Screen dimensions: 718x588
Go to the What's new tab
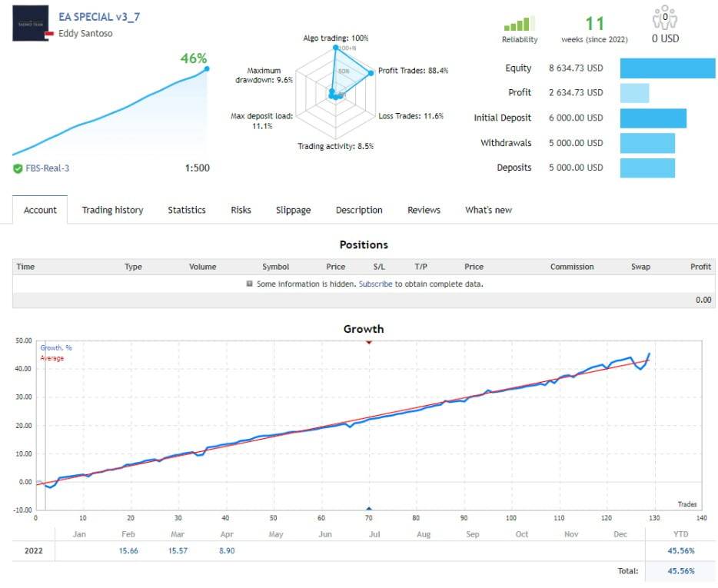[488, 210]
